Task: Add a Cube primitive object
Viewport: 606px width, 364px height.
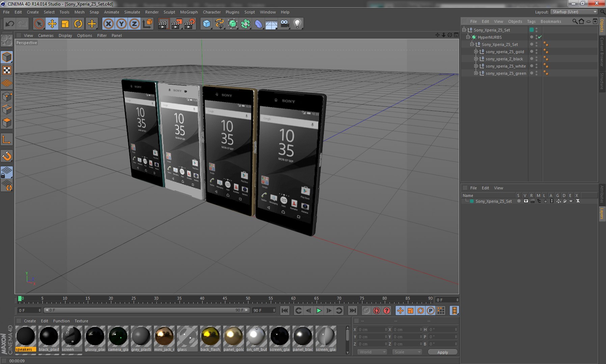Action: tap(206, 24)
